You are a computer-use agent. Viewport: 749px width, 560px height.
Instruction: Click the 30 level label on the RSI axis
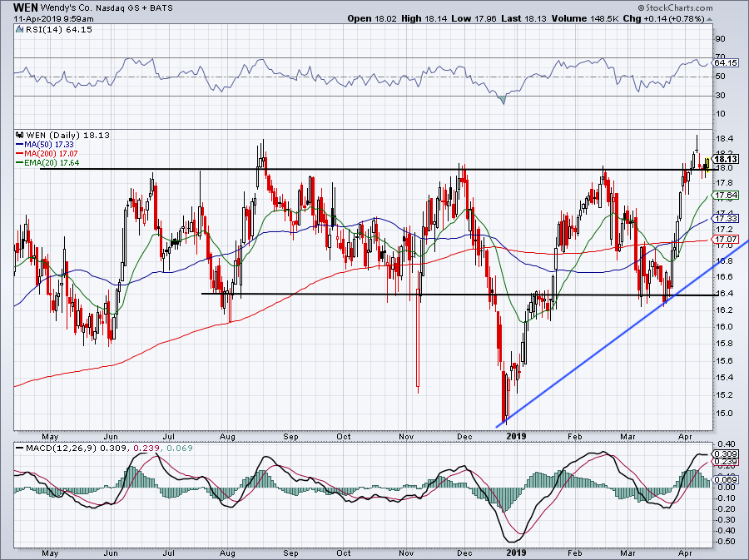721,96
